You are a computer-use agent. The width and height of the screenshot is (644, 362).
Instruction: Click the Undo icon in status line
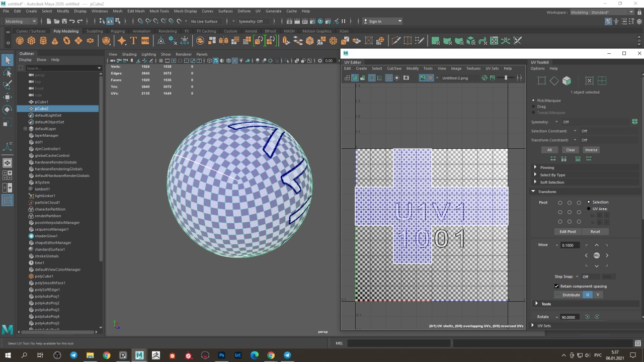[72, 21]
